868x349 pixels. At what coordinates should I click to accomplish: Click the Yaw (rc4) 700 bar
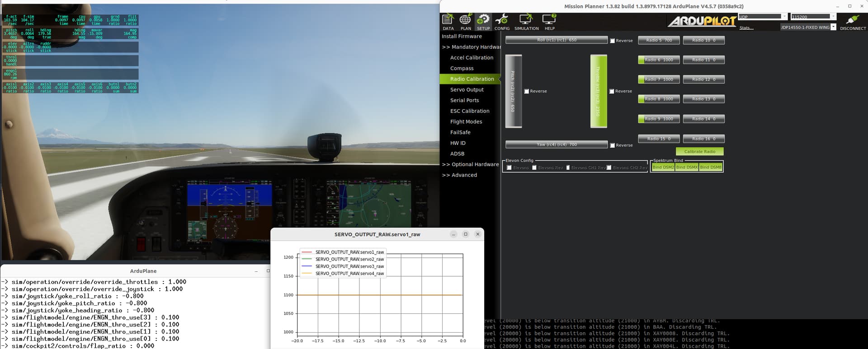(557, 144)
